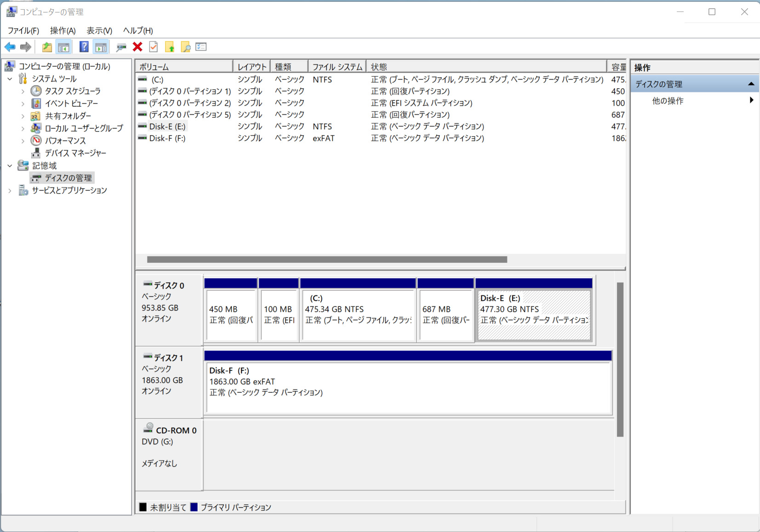Click the horizontal scrollbar of volume list
The width and height of the screenshot is (760, 532).
point(327,260)
